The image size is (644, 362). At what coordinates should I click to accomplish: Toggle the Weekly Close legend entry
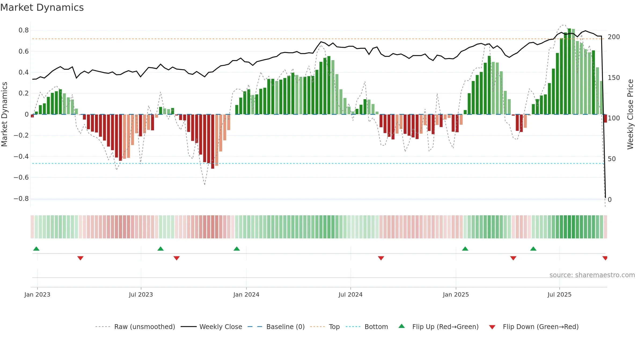tap(221, 327)
